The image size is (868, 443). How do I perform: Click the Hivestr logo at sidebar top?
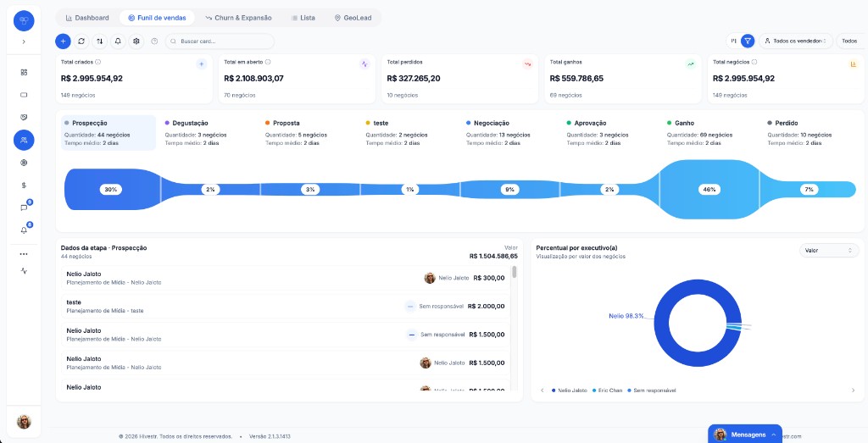pos(24,20)
